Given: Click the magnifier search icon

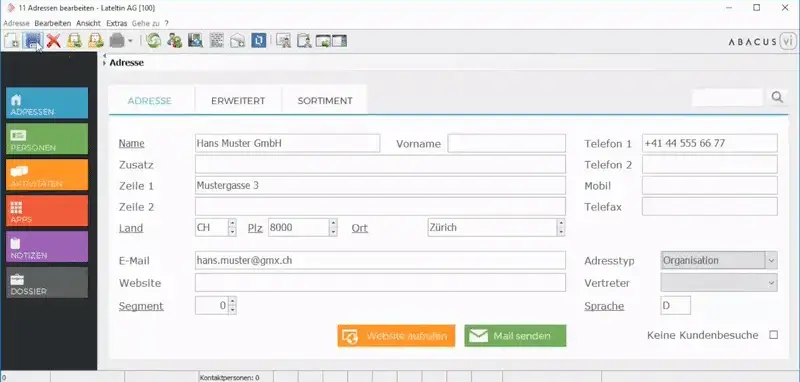Looking at the screenshot, I should click(x=777, y=97).
